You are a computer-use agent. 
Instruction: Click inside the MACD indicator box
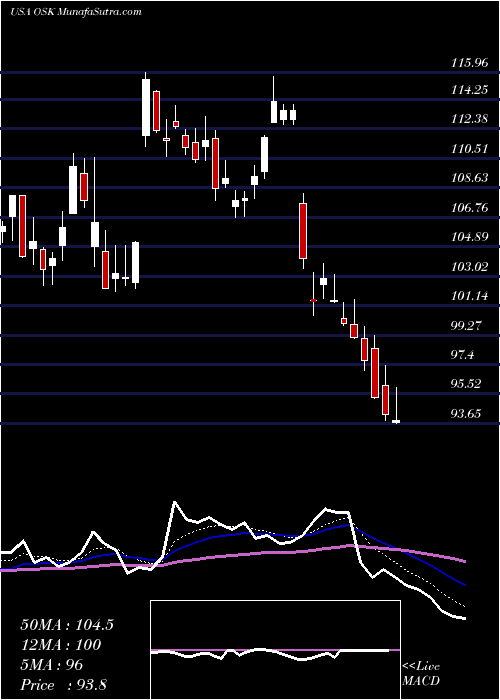tap(275, 650)
